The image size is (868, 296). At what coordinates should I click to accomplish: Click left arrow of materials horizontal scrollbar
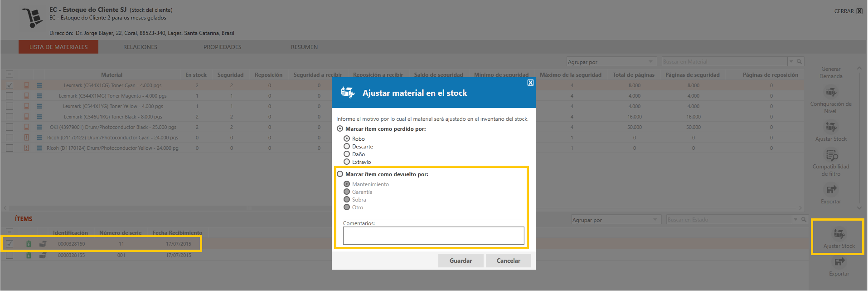(x=4, y=208)
